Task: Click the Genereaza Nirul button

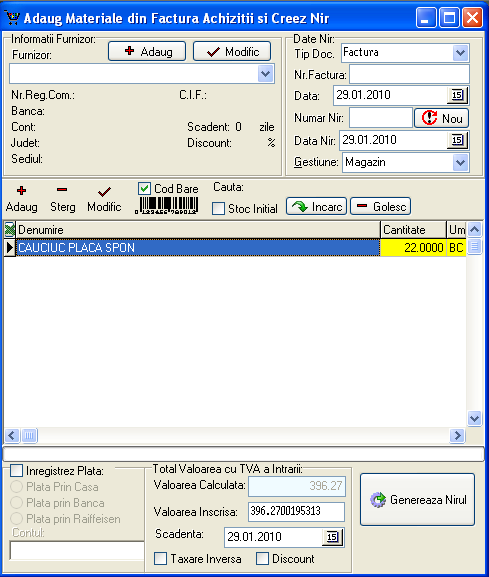Action: coord(417,499)
